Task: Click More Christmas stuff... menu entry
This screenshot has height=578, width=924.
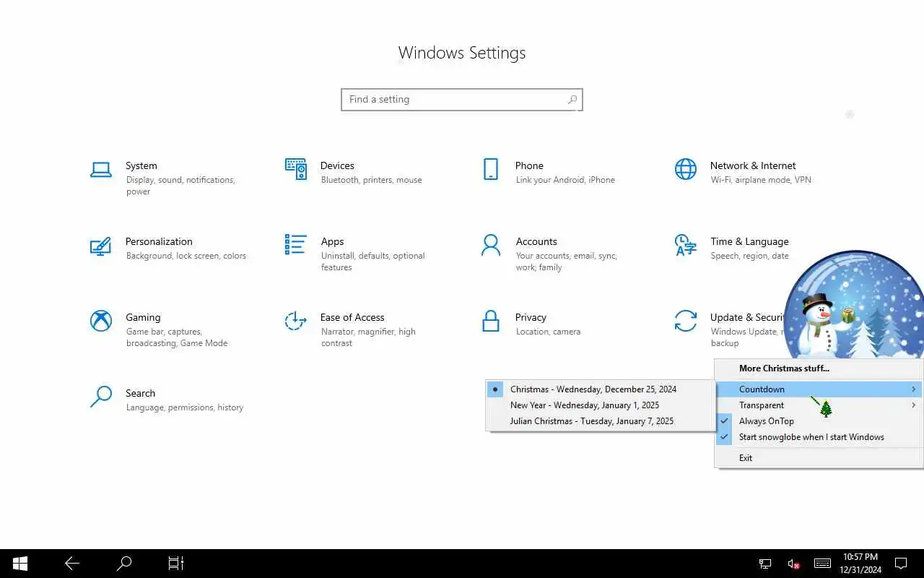Action: [x=819, y=368]
